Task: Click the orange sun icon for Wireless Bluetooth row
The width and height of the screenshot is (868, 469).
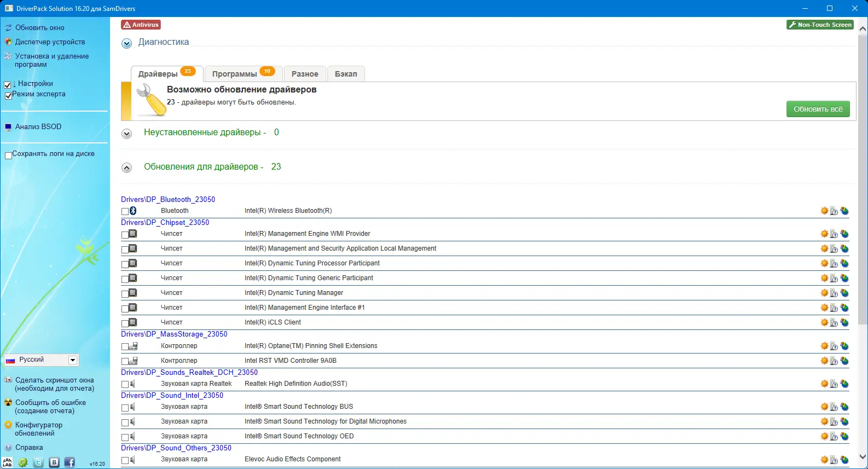Action: pyautogui.click(x=824, y=211)
